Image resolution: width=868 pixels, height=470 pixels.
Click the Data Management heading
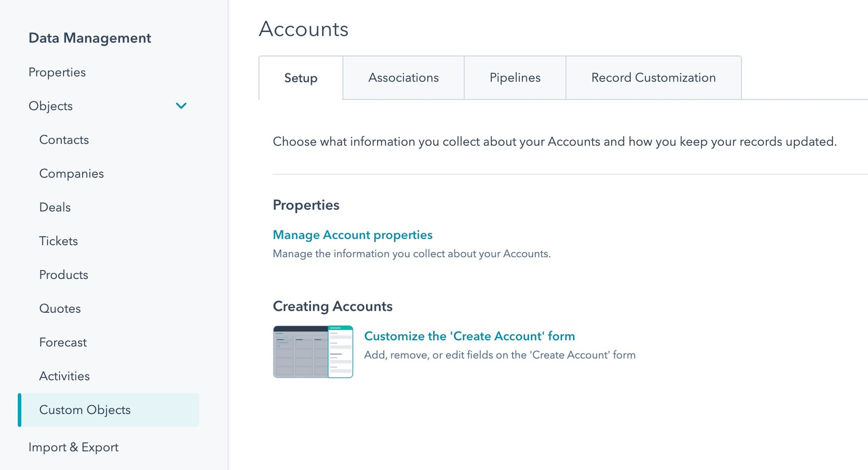(90, 38)
